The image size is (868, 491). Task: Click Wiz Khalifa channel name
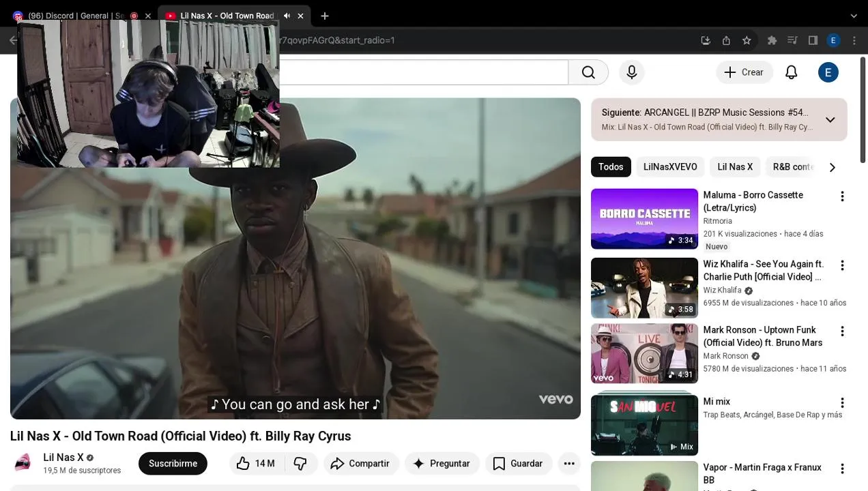coord(722,291)
